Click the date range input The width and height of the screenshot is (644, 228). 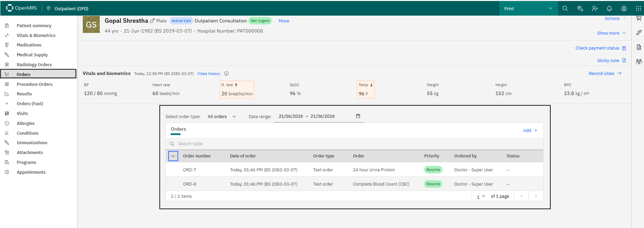tap(319, 116)
